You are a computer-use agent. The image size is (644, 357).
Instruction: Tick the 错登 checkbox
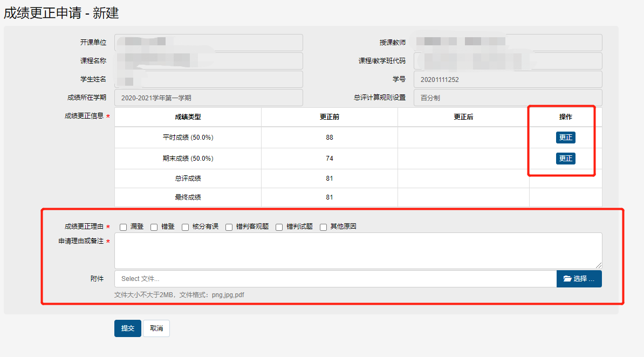(154, 227)
